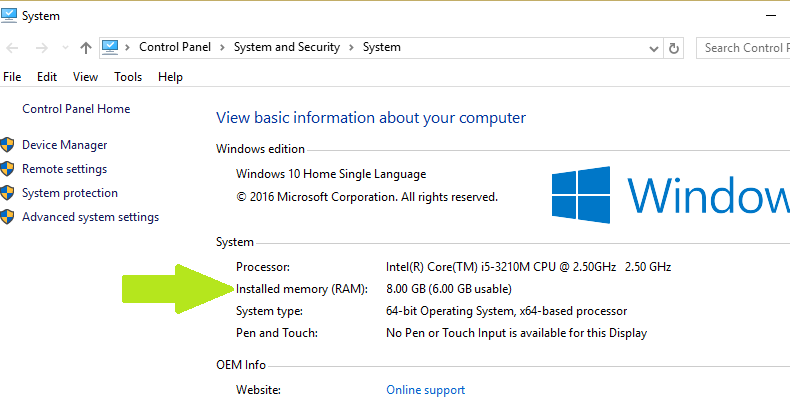
Task: Click the System icon in title bar
Action: (9, 16)
